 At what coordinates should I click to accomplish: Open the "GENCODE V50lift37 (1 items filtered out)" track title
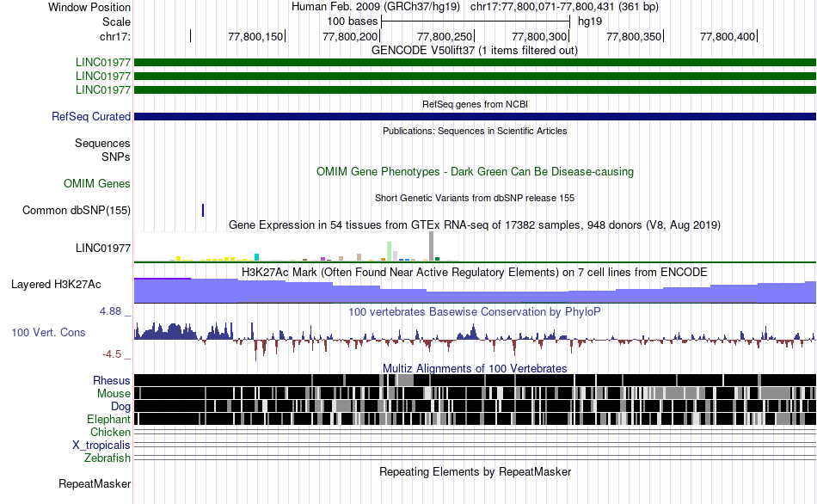pos(475,51)
